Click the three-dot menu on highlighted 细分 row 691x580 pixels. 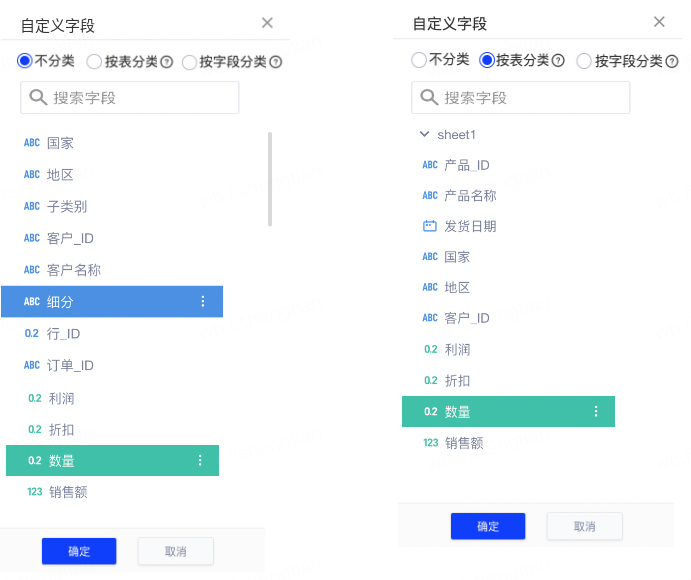[x=203, y=301]
